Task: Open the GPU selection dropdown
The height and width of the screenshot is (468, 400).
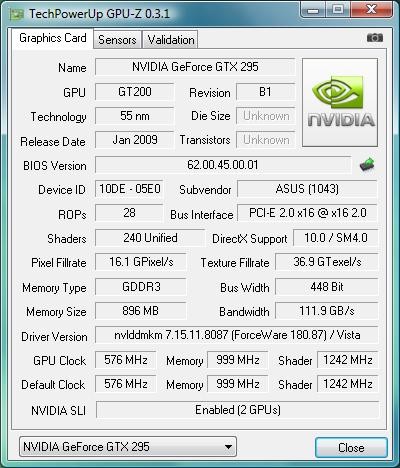Action: click(x=128, y=447)
